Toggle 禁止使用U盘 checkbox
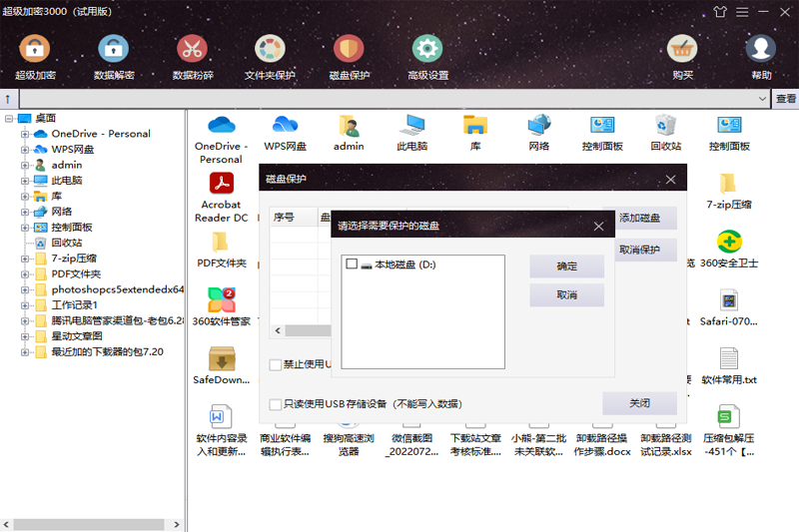This screenshot has height=532, width=799. tap(276, 364)
